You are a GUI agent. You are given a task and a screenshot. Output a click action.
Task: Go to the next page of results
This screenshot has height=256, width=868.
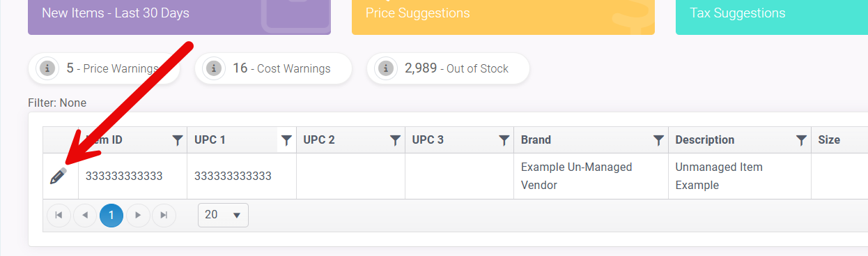(x=138, y=215)
